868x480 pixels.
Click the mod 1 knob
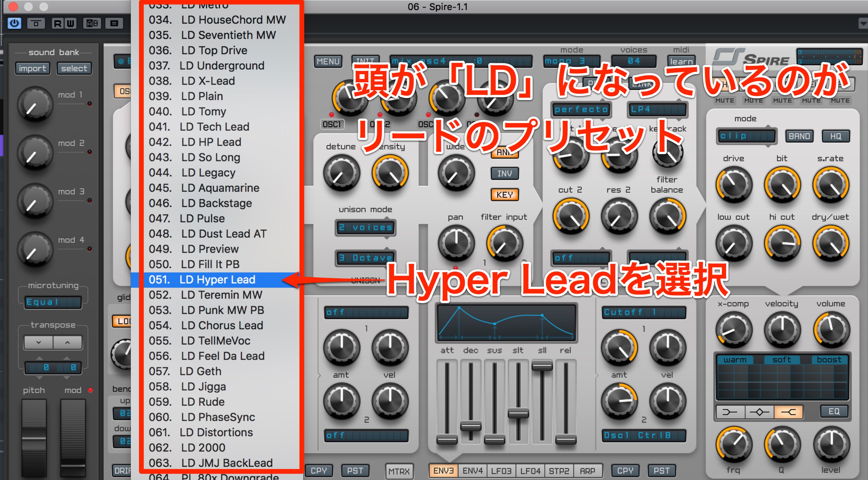coord(35,104)
